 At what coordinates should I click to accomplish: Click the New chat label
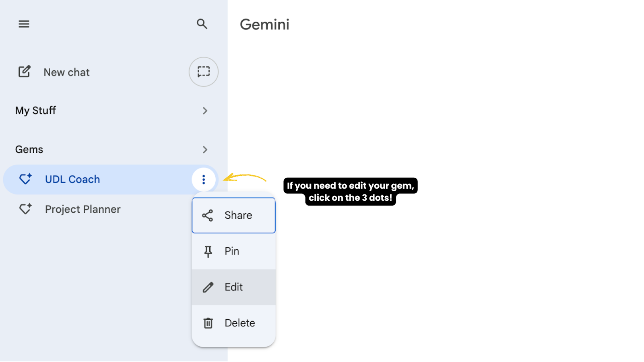pyautogui.click(x=66, y=72)
